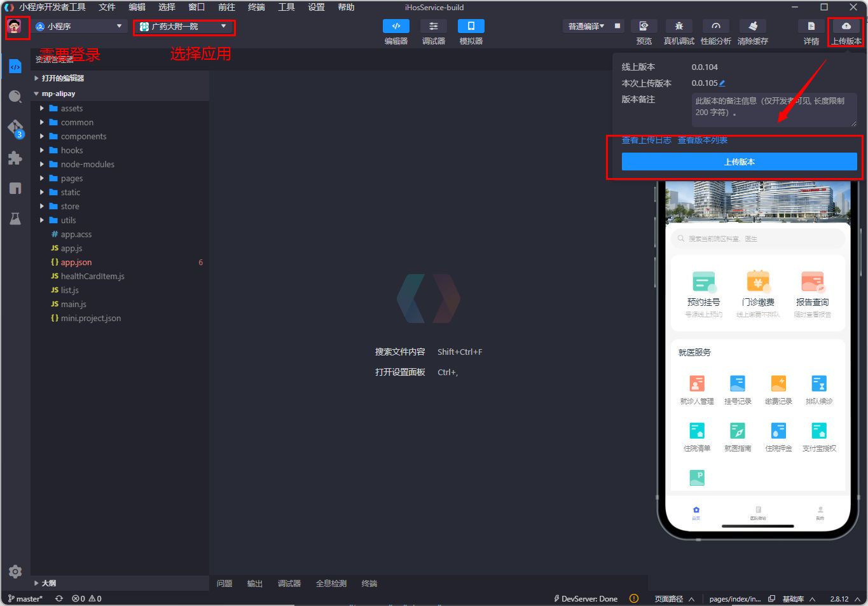The height and width of the screenshot is (606, 868).
Task: Open 查看上传日志 link
Action: click(x=646, y=140)
